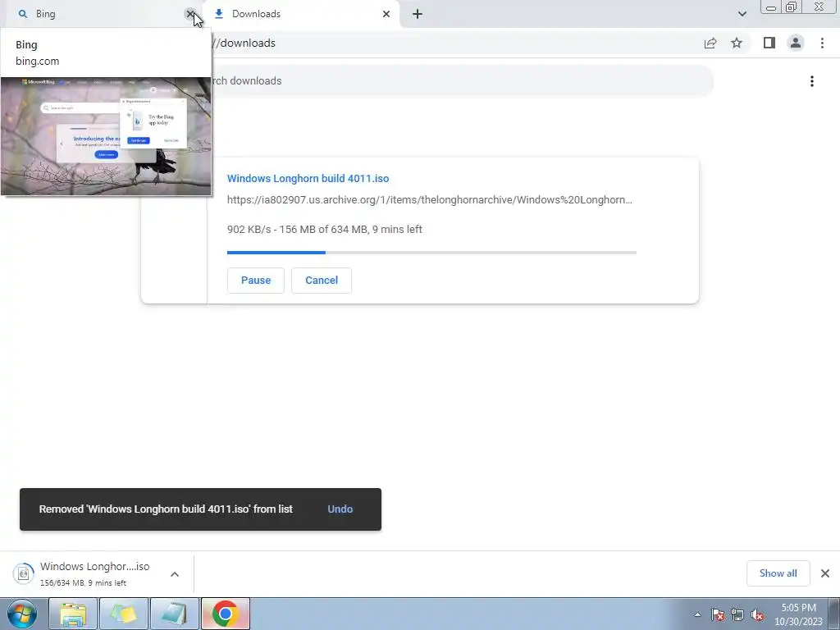
Task: Close the Bing tab
Action: point(190,14)
